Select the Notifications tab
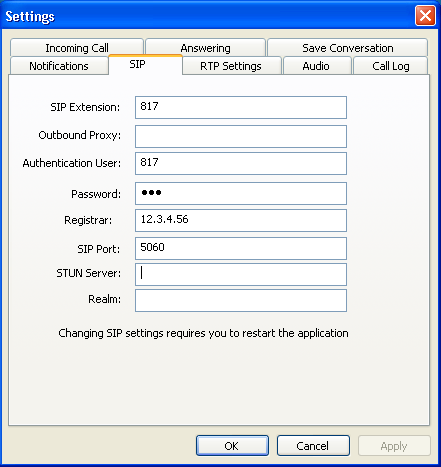Screen dimensions: 441x467 pyautogui.click(x=59, y=66)
